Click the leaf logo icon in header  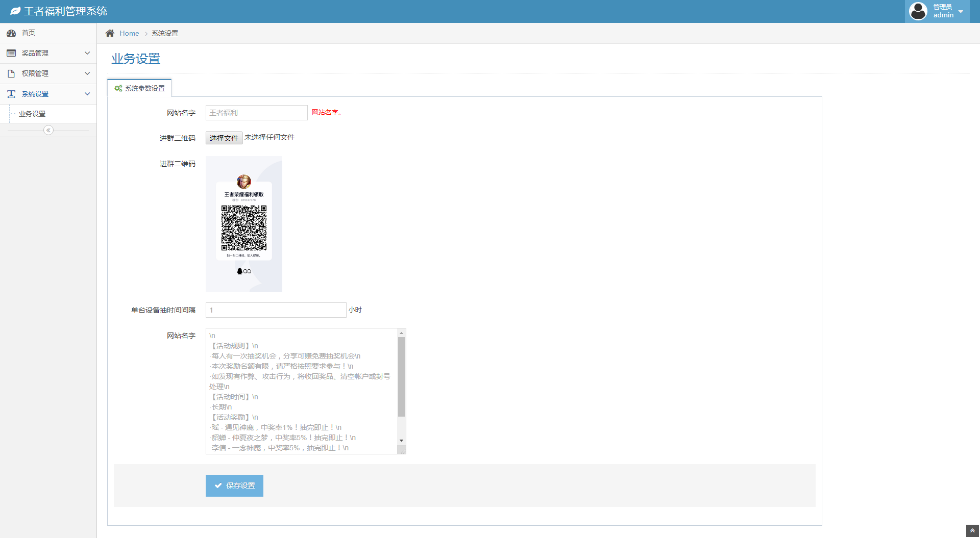point(15,11)
